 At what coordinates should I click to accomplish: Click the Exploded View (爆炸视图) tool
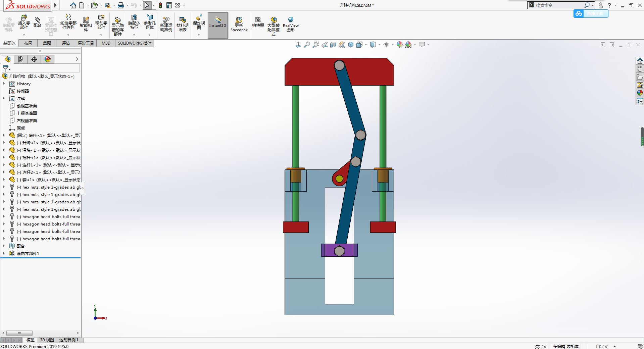click(x=199, y=22)
